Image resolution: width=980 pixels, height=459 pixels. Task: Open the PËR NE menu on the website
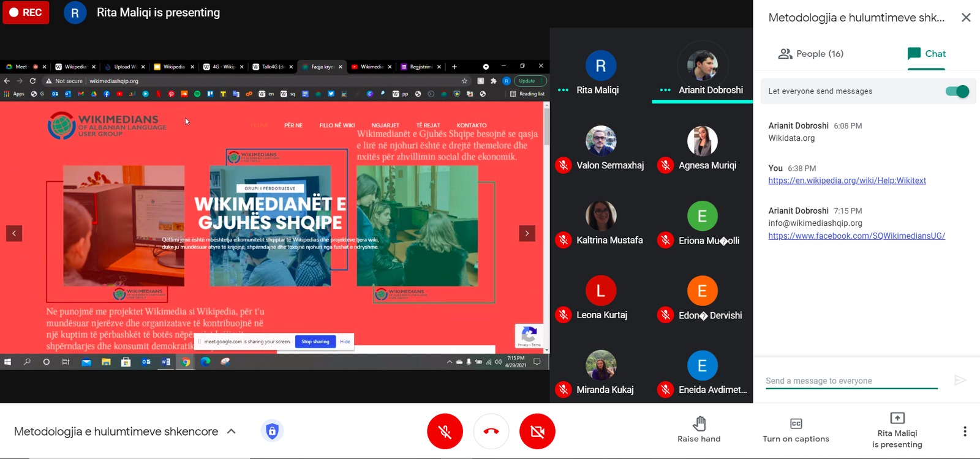pos(293,125)
